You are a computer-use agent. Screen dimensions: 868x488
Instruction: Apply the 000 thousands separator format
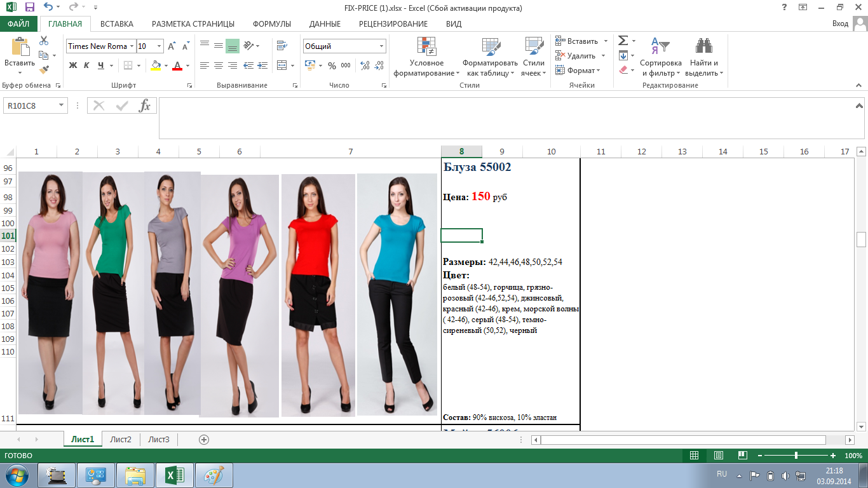pyautogui.click(x=346, y=65)
